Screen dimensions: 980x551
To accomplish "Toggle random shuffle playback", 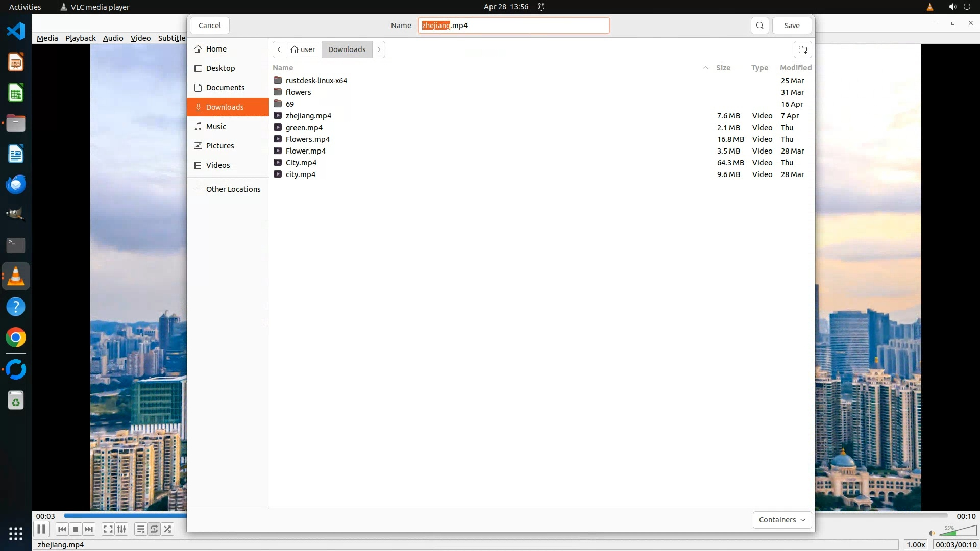I will [168, 529].
